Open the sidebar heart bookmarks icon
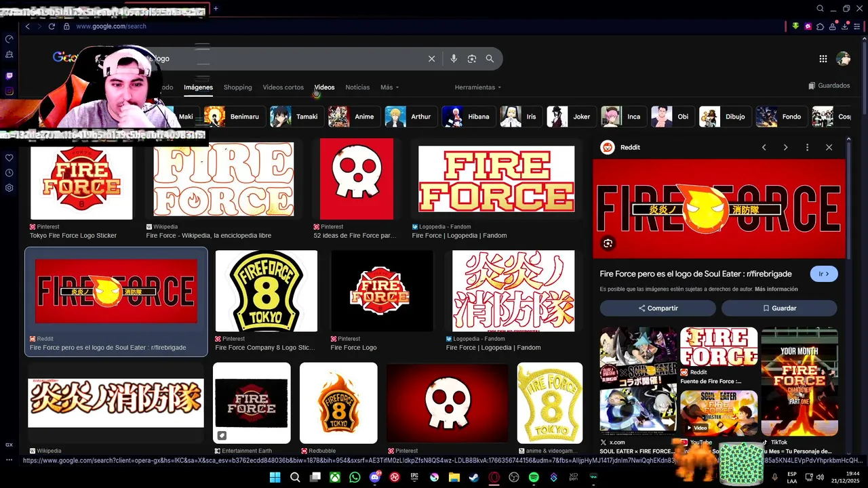The image size is (868, 488). 9,158
